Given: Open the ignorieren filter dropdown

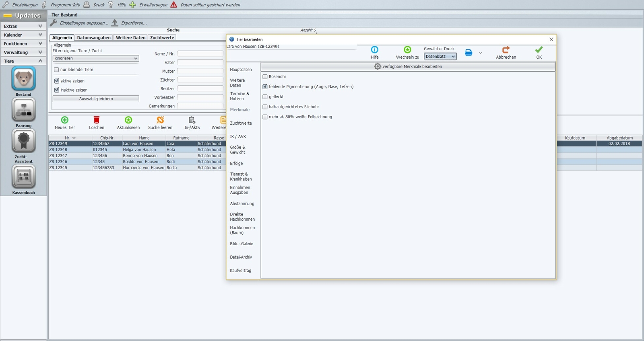Looking at the screenshot, I should click(x=96, y=58).
